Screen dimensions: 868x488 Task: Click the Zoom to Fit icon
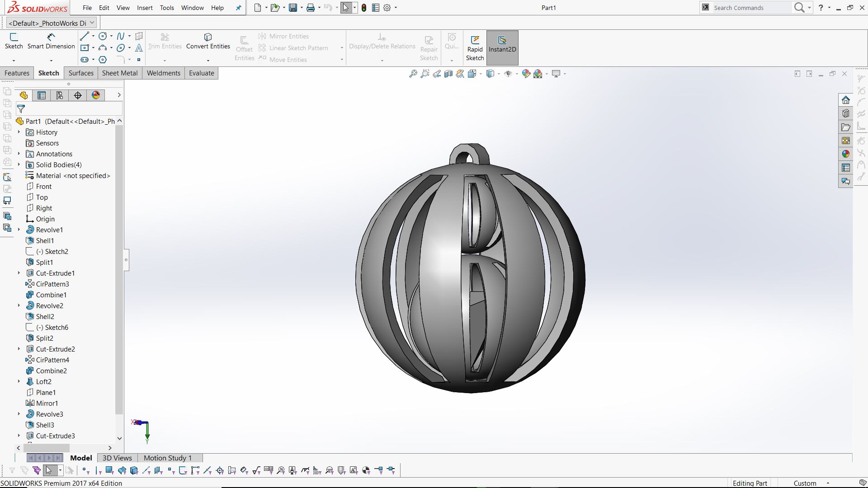point(413,74)
